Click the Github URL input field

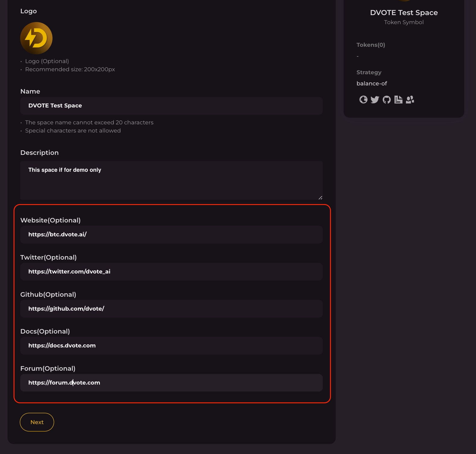171,309
